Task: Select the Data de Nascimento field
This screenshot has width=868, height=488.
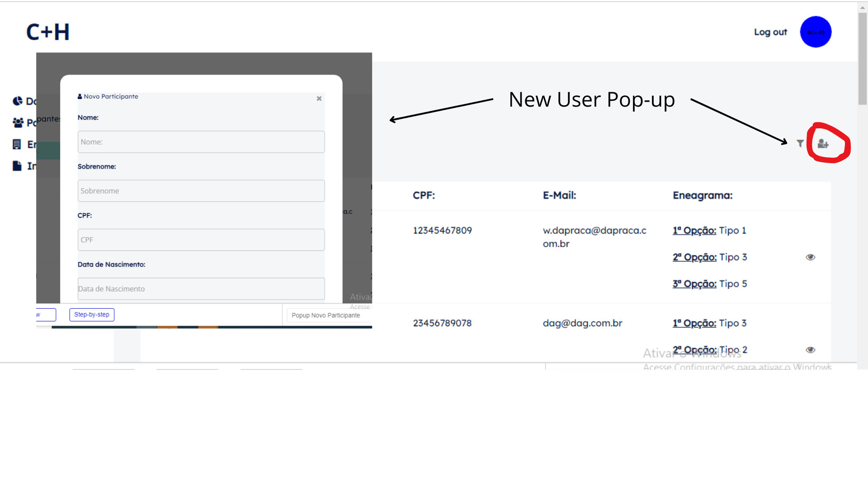Action: [201, 289]
